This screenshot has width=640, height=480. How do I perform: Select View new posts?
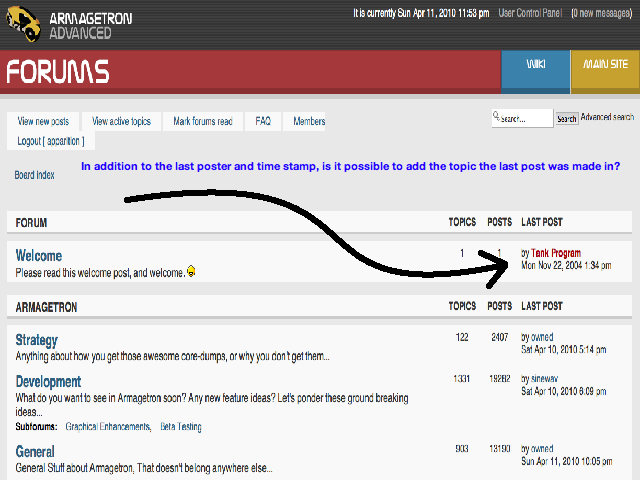tap(43, 121)
